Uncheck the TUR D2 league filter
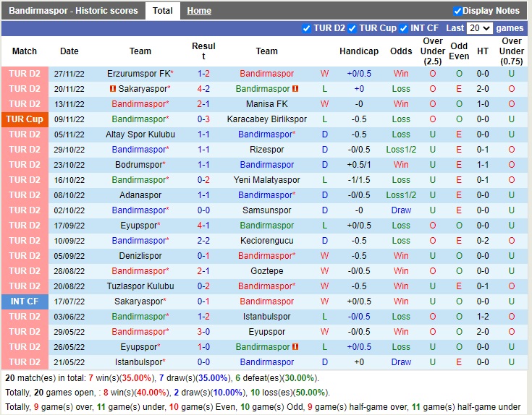The image size is (532, 415). (307, 28)
